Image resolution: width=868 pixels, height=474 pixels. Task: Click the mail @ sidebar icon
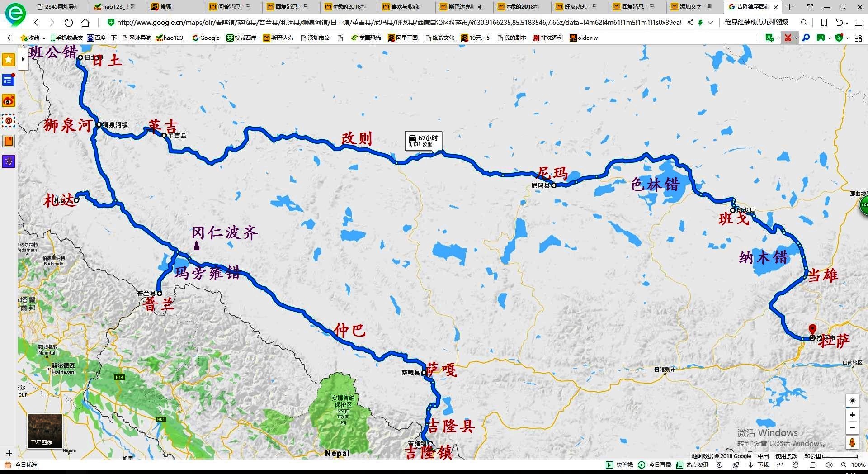(9, 121)
